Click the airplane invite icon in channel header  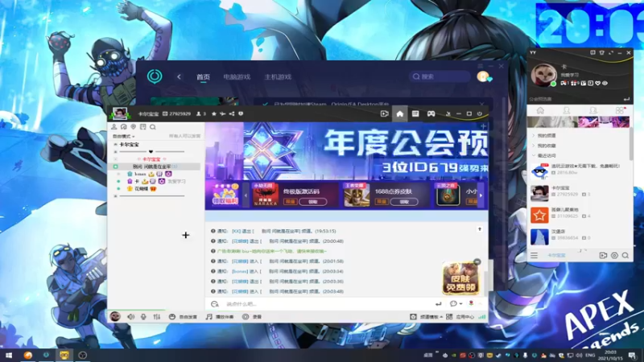point(223,113)
